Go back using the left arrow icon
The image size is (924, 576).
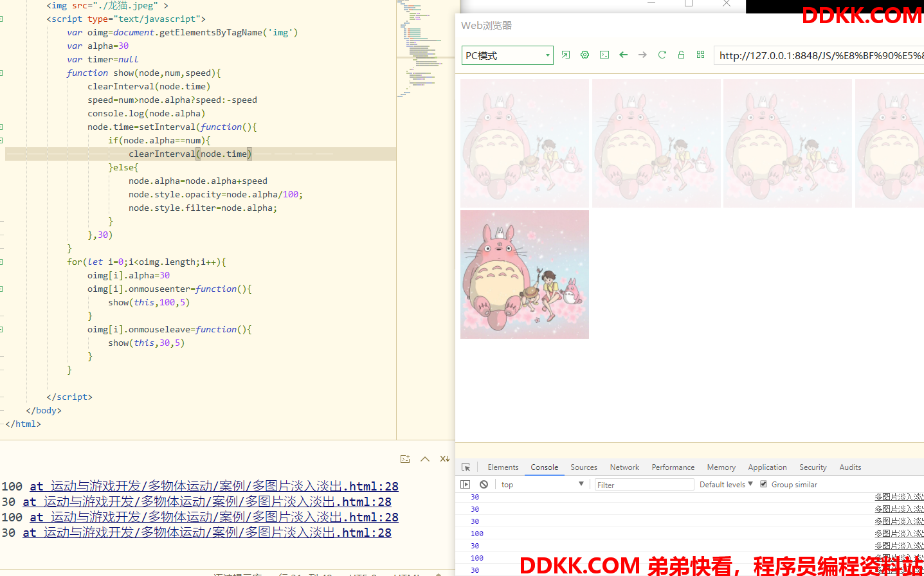pyautogui.click(x=623, y=55)
